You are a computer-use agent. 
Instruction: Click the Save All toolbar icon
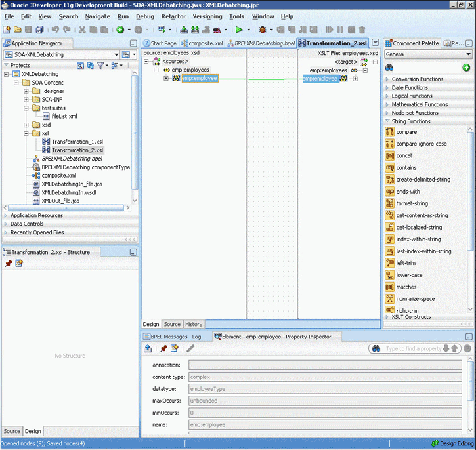click(40, 30)
